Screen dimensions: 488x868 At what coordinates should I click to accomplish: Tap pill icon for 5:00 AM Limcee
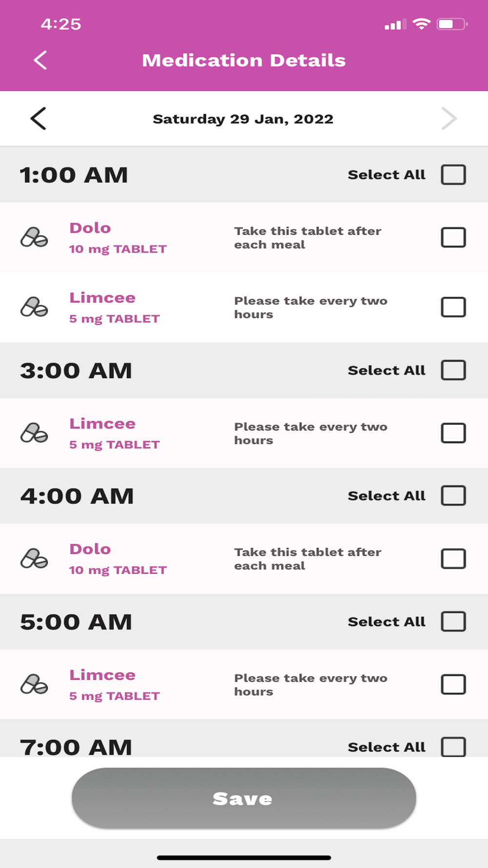pyautogui.click(x=34, y=684)
